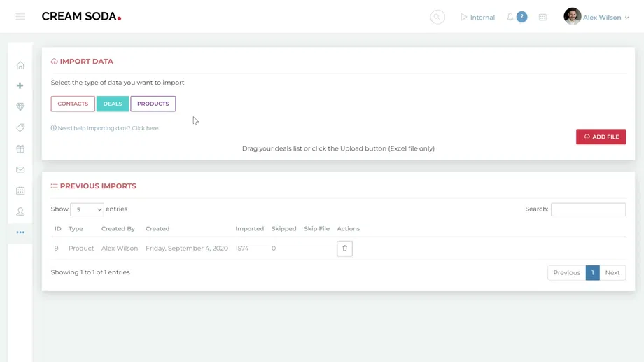Select the Contacts import type

coord(73,104)
